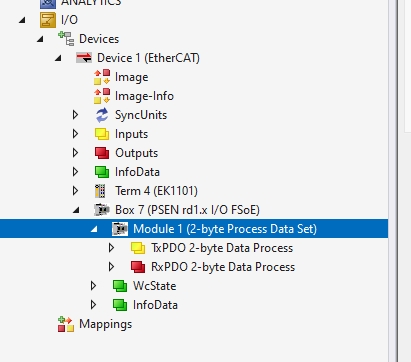
Task: Select the last InfoData tree item
Action: point(155,305)
